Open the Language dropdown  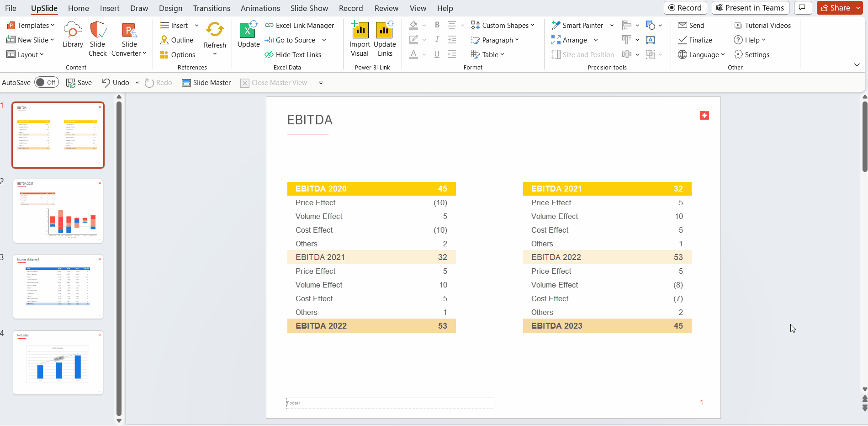702,55
